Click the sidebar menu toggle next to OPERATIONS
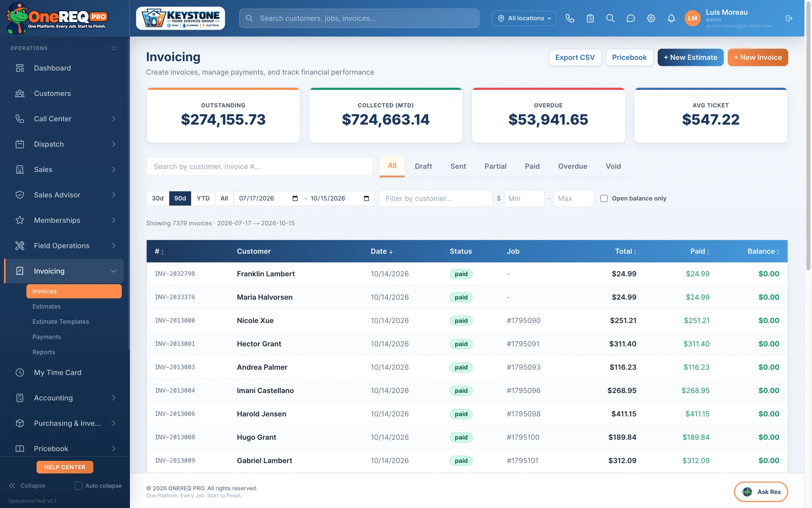The image size is (812, 508). tap(114, 48)
